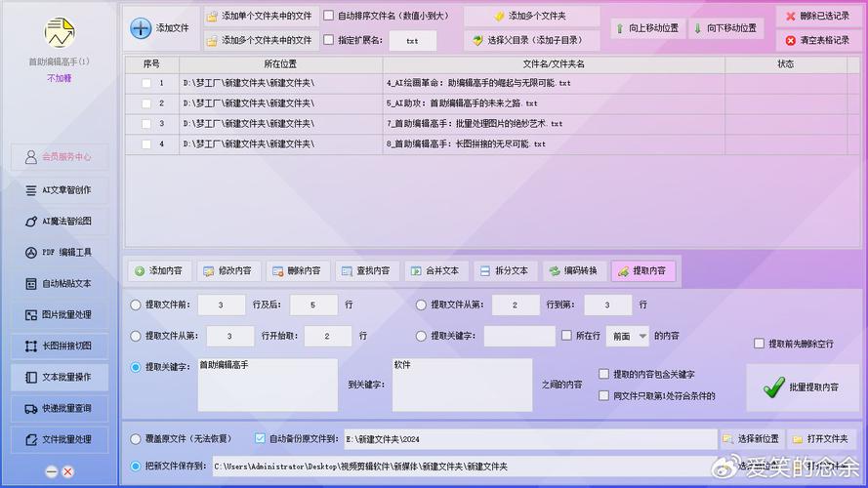Click the minimize icon in sidebar bottom

click(x=52, y=472)
